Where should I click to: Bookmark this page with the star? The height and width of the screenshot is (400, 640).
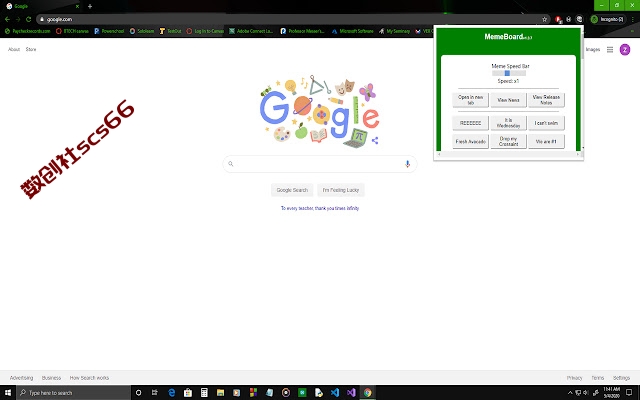click(x=544, y=19)
